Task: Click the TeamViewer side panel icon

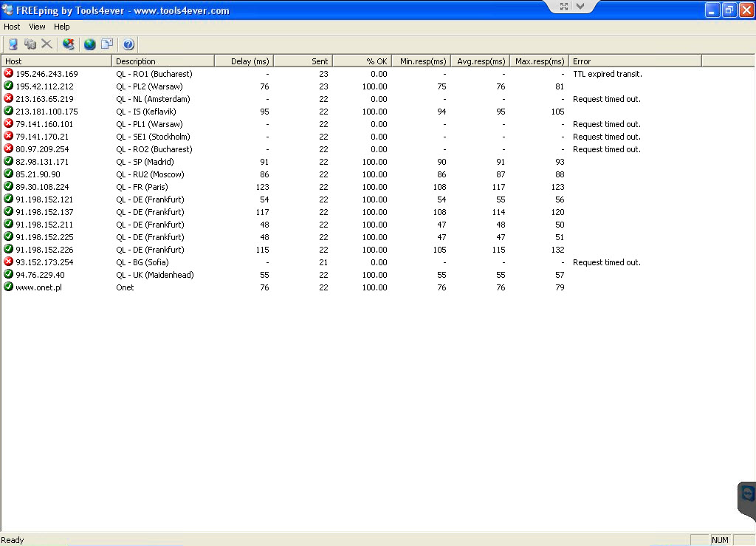Action: 747,494
